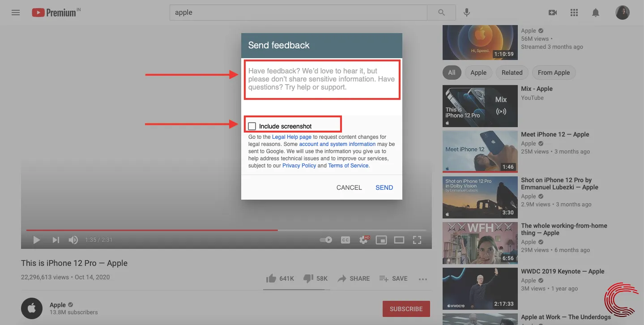The image size is (644, 325).
Task: Open the Terms of Service link
Action: coord(349,166)
